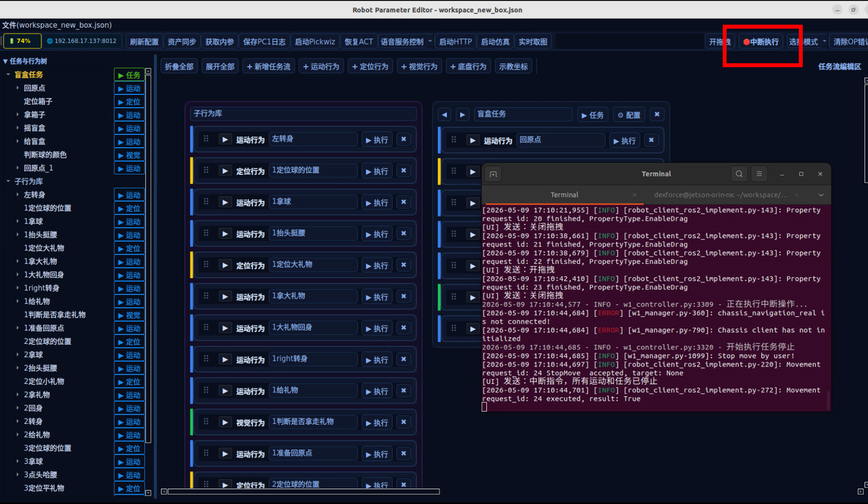868x504 pixels.
Task: Click the IP address 192.168.17.137:8012 indicator
Action: (82, 41)
